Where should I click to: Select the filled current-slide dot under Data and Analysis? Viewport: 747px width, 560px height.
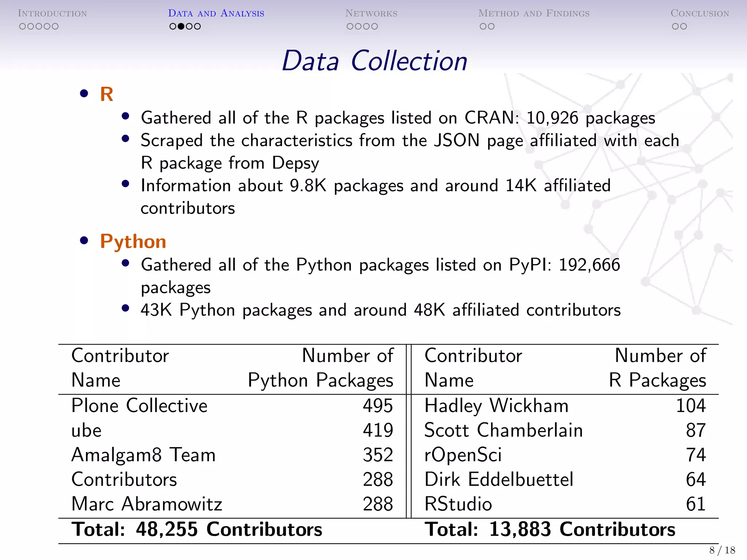pos(181,26)
